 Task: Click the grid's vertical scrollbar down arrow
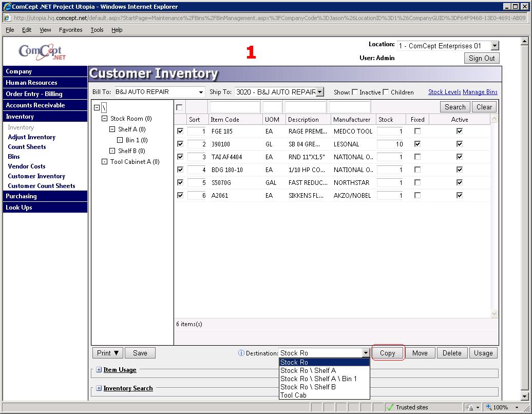[x=495, y=313]
